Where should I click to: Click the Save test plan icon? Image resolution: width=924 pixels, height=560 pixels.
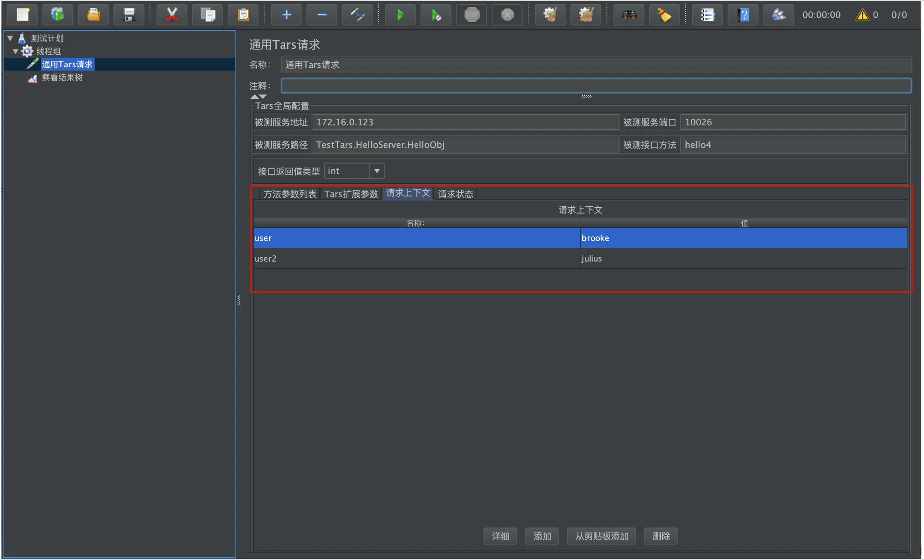tap(129, 15)
